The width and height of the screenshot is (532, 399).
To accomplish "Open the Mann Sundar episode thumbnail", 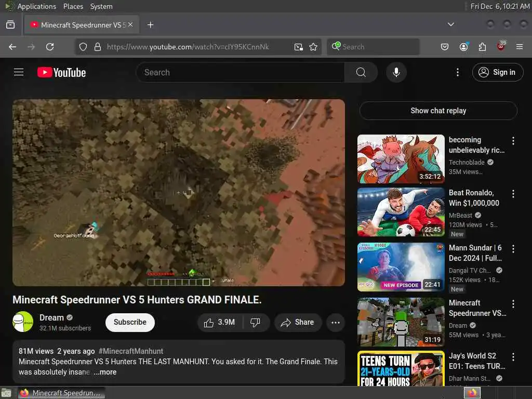I will (x=401, y=267).
